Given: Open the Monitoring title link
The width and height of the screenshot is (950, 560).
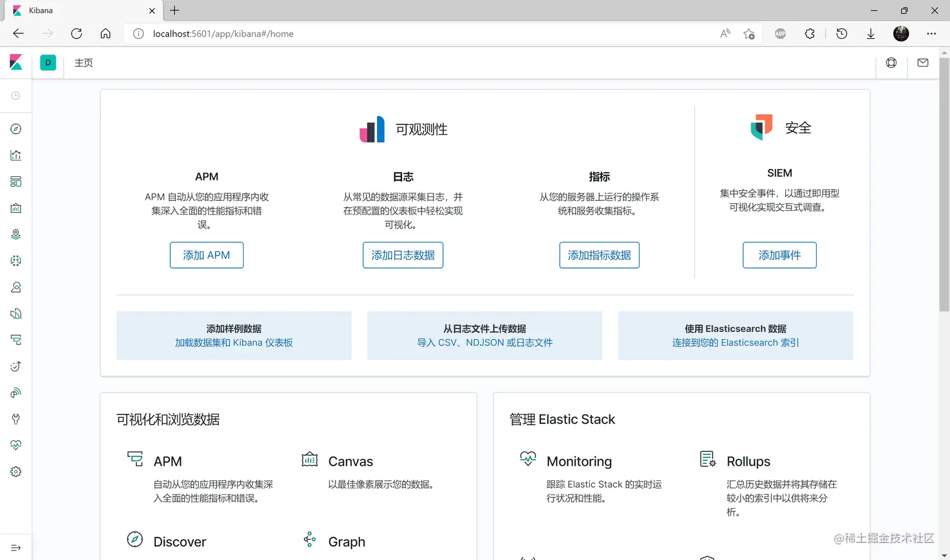Looking at the screenshot, I should tap(579, 461).
